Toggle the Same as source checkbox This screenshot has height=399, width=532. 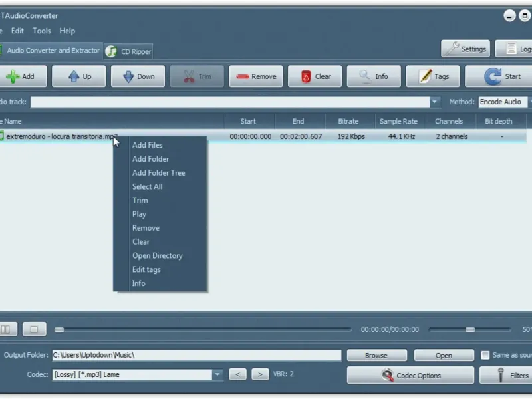click(x=485, y=355)
